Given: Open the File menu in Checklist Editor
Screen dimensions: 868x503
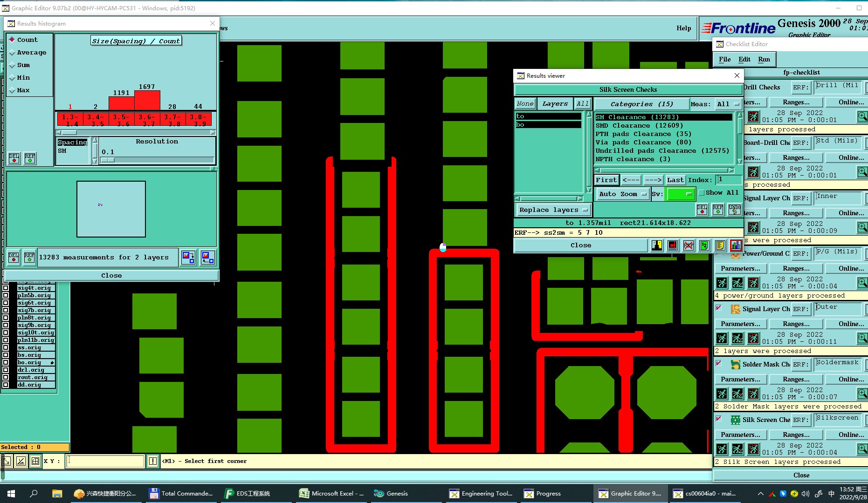Looking at the screenshot, I should 724,59.
